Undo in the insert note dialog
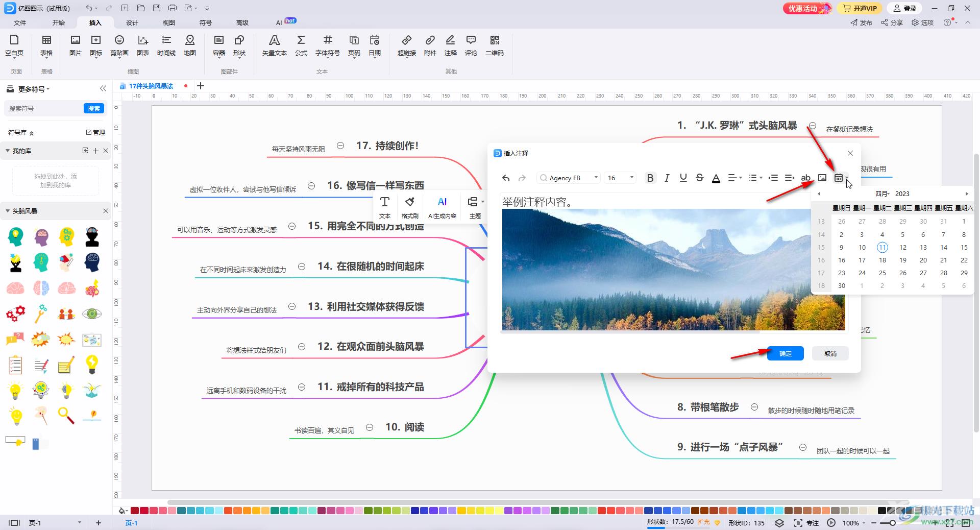Viewport: 980px width, 530px height. click(x=506, y=178)
